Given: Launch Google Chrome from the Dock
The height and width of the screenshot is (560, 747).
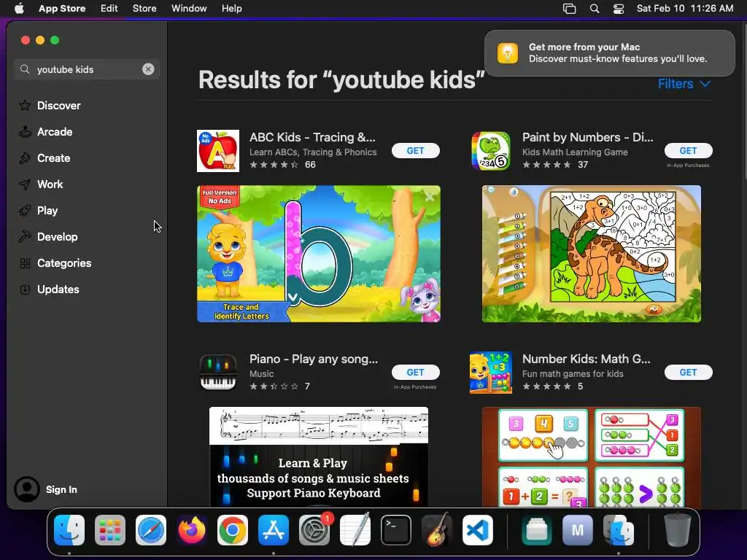Looking at the screenshot, I should pyautogui.click(x=233, y=530).
